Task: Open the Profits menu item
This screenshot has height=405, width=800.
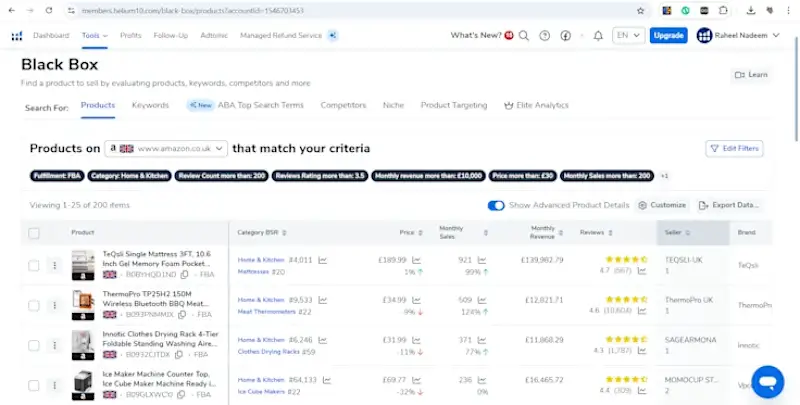Action: click(x=131, y=36)
